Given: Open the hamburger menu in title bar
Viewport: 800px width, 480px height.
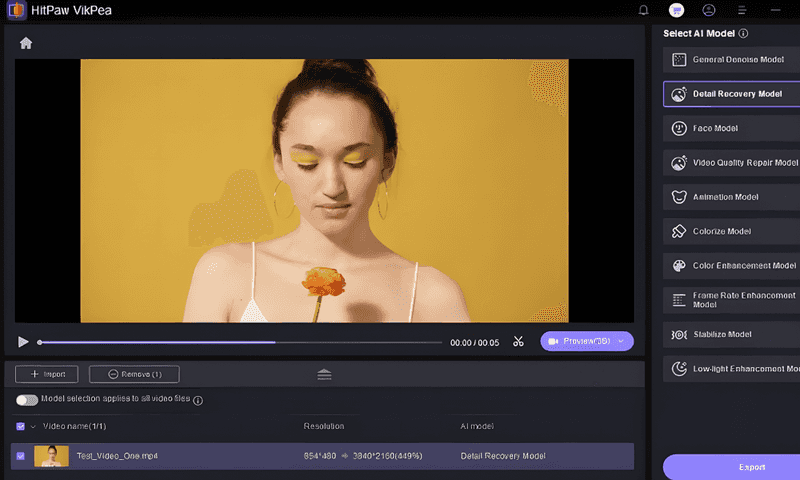Looking at the screenshot, I should pos(742,10).
